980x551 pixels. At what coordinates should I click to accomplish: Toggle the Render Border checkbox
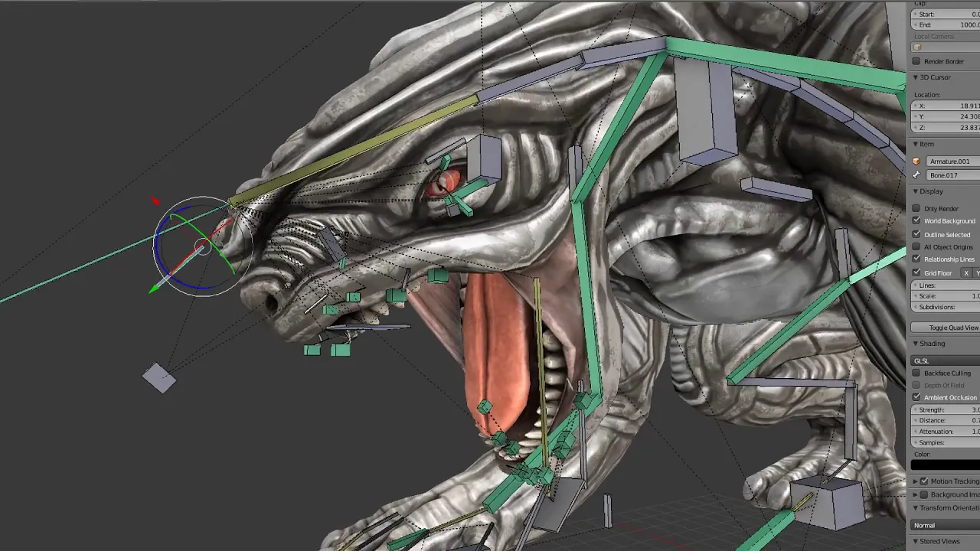click(916, 61)
